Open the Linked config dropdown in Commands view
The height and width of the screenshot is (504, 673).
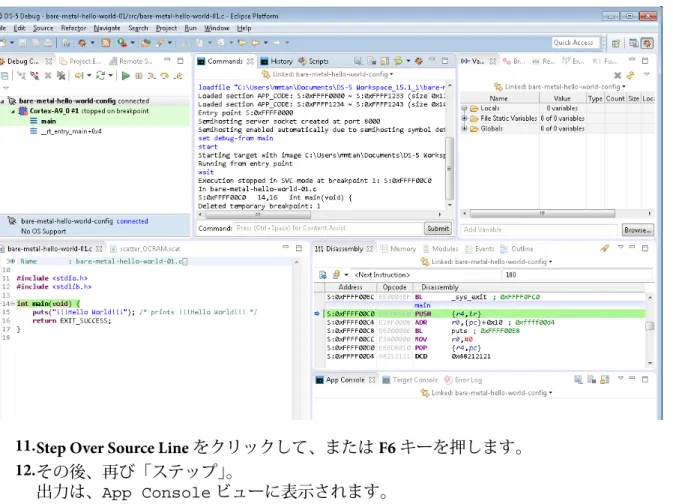click(391, 74)
